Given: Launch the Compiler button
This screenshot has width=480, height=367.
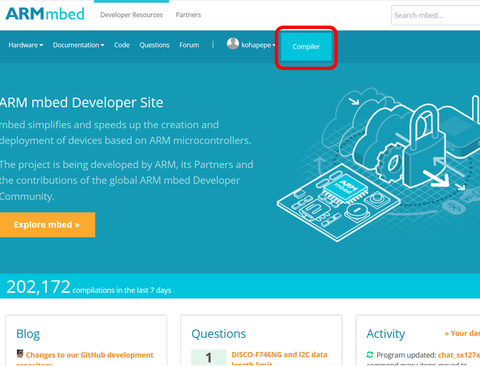Looking at the screenshot, I should click(x=306, y=46).
